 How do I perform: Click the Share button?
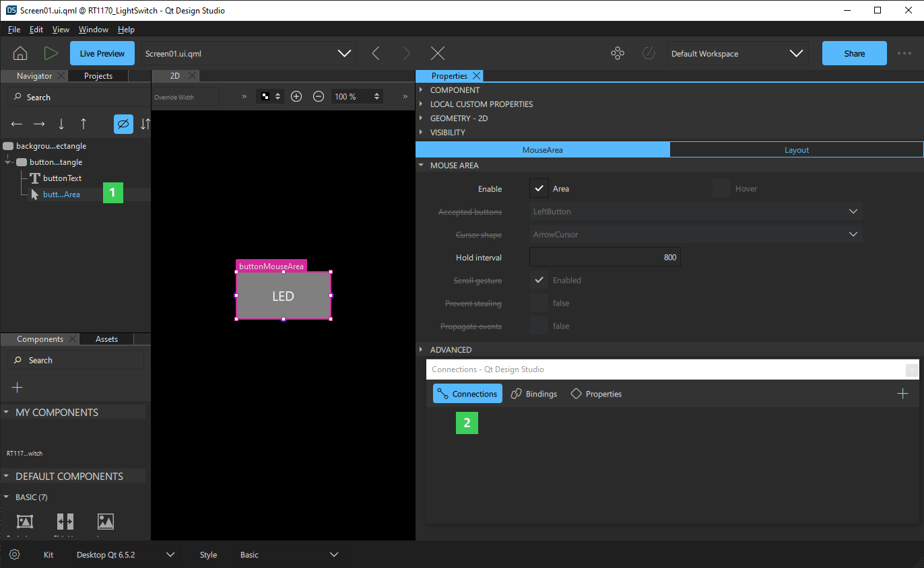click(x=854, y=53)
